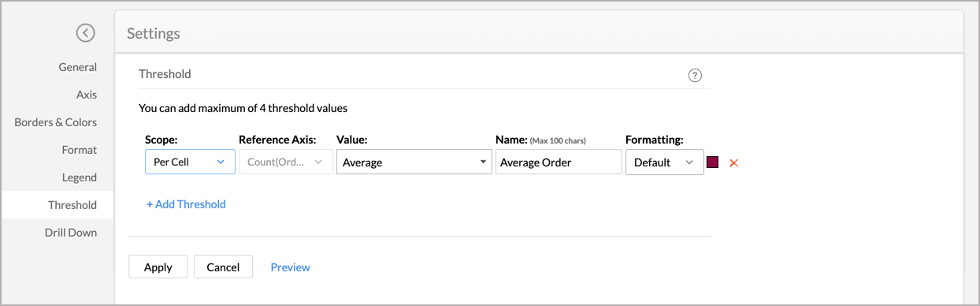
Task: Open the Value Average dropdown
Action: (x=414, y=162)
